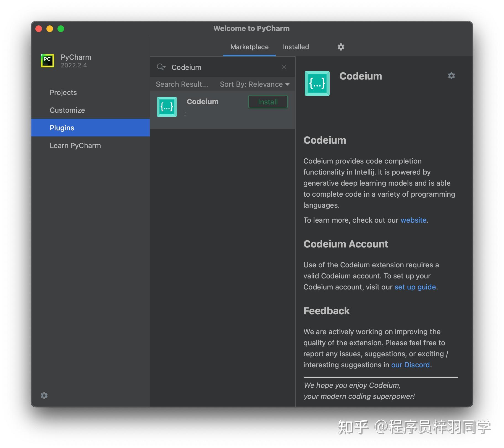Click the Codeium Account heading

click(346, 244)
